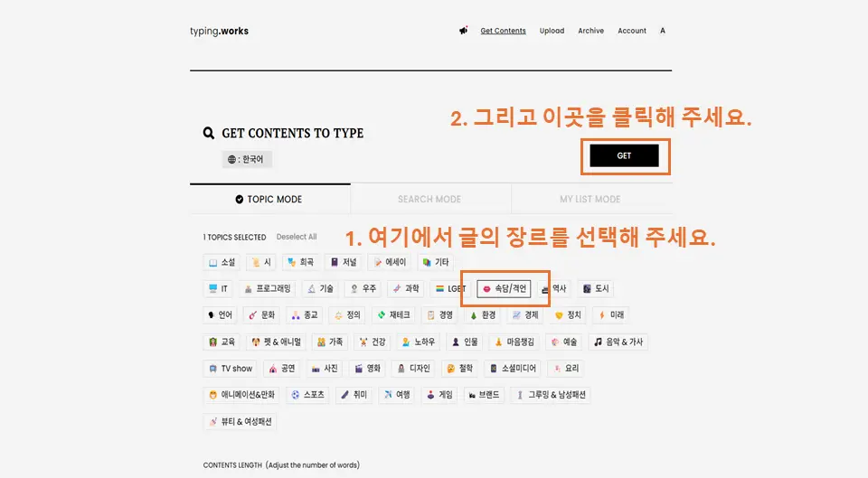Click Deselect All topics
This screenshot has height=478, width=868.
tap(297, 237)
